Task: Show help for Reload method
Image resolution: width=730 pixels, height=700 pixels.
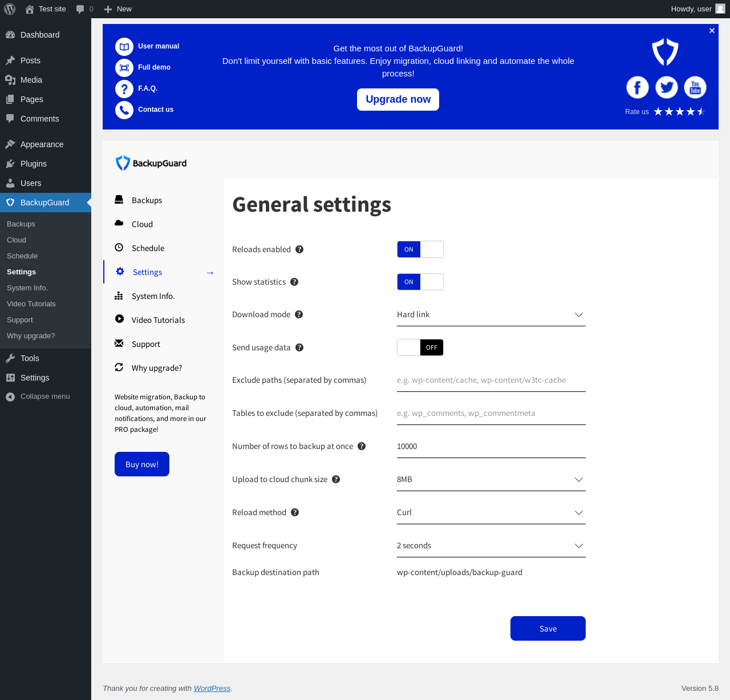Action: pos(295,512)
